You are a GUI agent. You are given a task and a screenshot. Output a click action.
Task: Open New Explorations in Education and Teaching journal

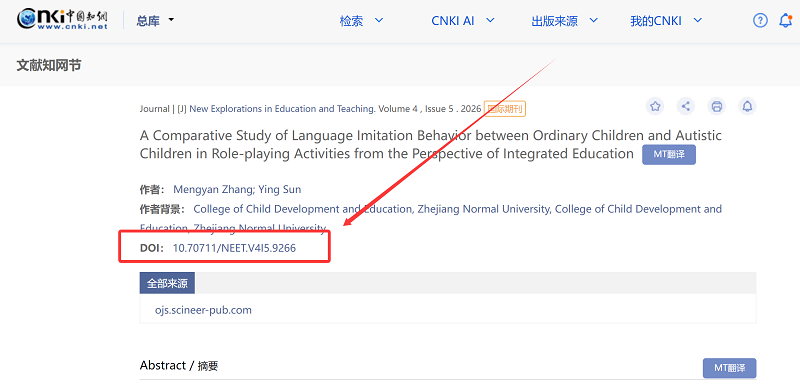[x=282, y=109]
